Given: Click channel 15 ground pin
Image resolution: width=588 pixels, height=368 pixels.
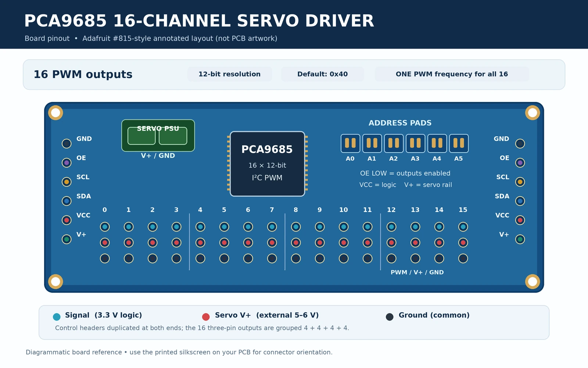Looking at the screenshot, I should 463,258.
